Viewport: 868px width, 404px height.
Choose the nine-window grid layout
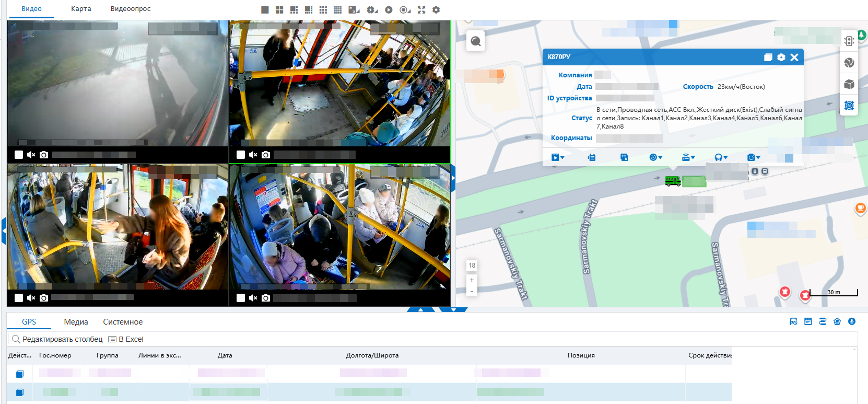[323, 10]
